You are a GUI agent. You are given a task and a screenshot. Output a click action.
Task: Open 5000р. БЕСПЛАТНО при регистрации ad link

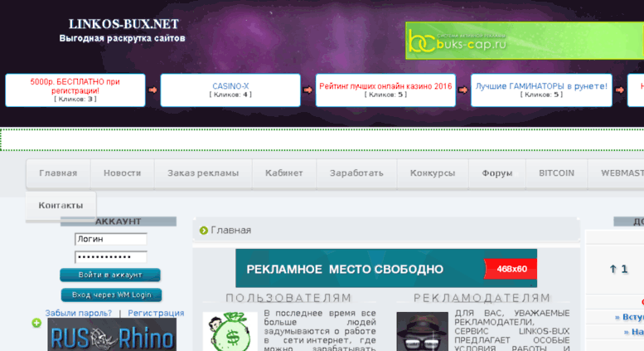(75, 86)
